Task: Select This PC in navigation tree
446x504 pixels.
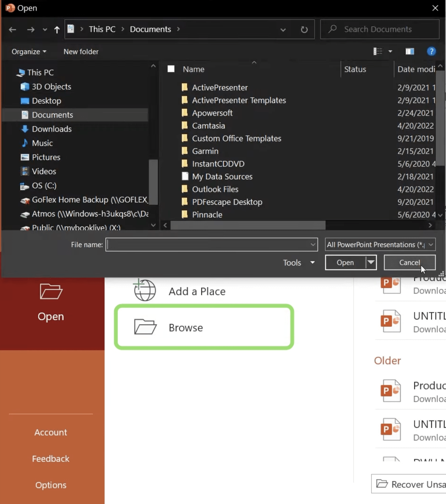Action: 40,72
